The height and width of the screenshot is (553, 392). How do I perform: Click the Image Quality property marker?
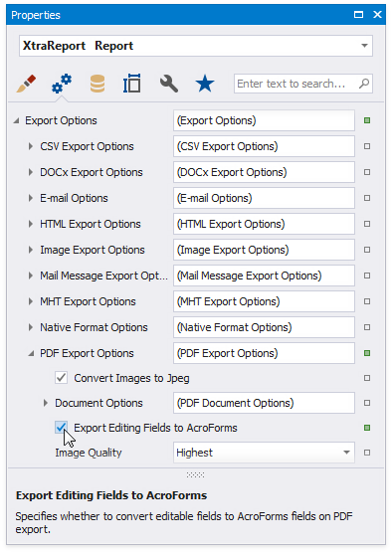coord(367,453)
